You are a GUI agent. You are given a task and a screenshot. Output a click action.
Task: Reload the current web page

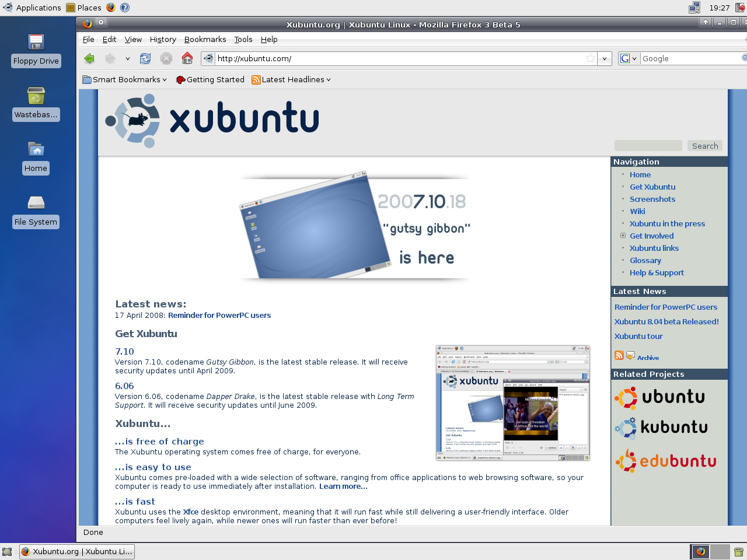tap(145, 58)
